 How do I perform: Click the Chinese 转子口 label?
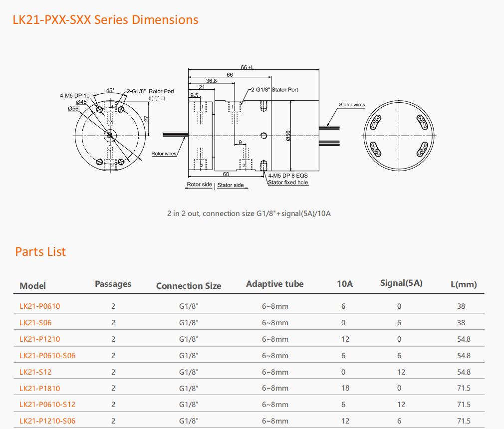pyautogui.click(x=157, y=98)
